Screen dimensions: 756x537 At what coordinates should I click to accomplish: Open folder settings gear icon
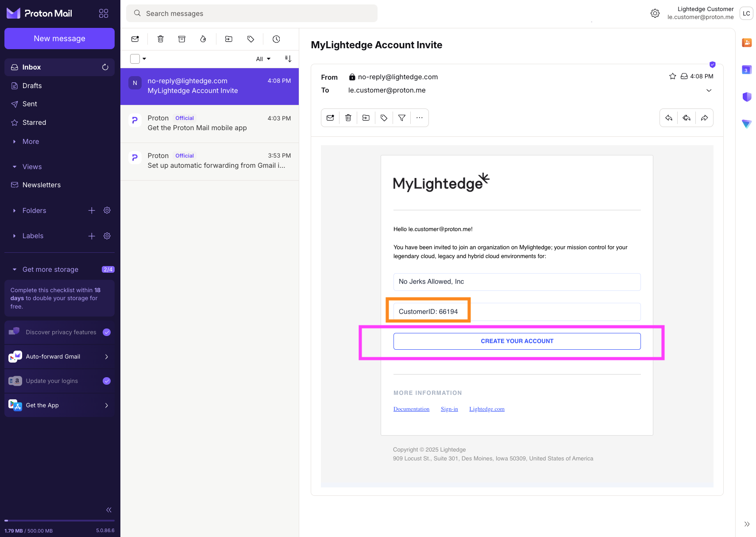click(x=107, y=211)
